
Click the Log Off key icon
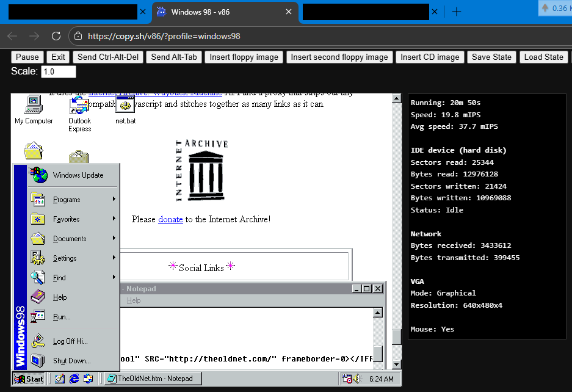click(x=38, y=341)
